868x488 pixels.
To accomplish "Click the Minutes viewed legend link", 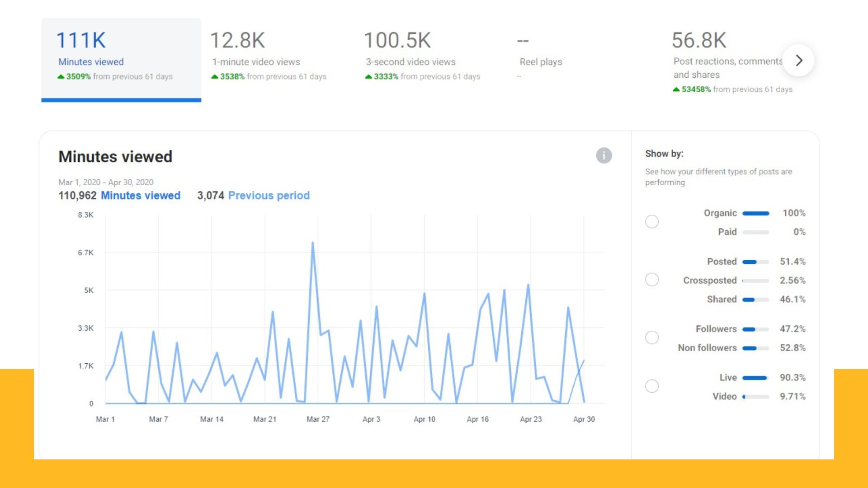I will pos(140,196).
